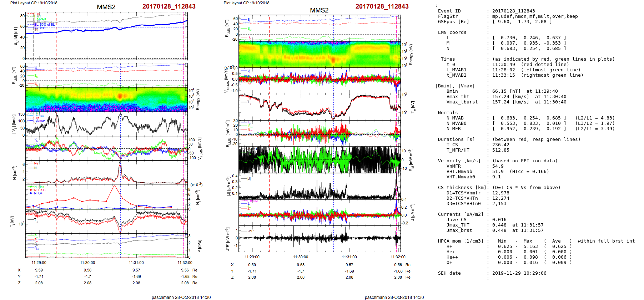Click the "HPCA mom [1/cm3]" heading
The height and width of the screenshot is (300, 644).
(x=461, y=241)
